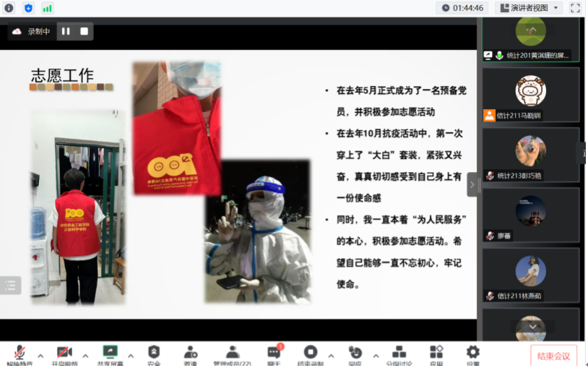Unmute microphone in bottom toolbar
The height and width of the screenshot is (373, 588).
tap(20, 353)
